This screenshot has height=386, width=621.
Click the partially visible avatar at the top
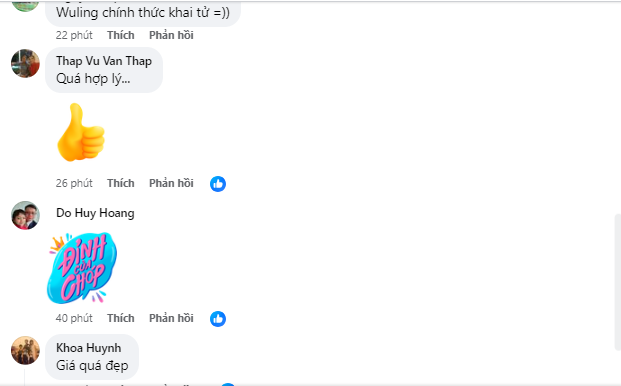tap(25, 6)
